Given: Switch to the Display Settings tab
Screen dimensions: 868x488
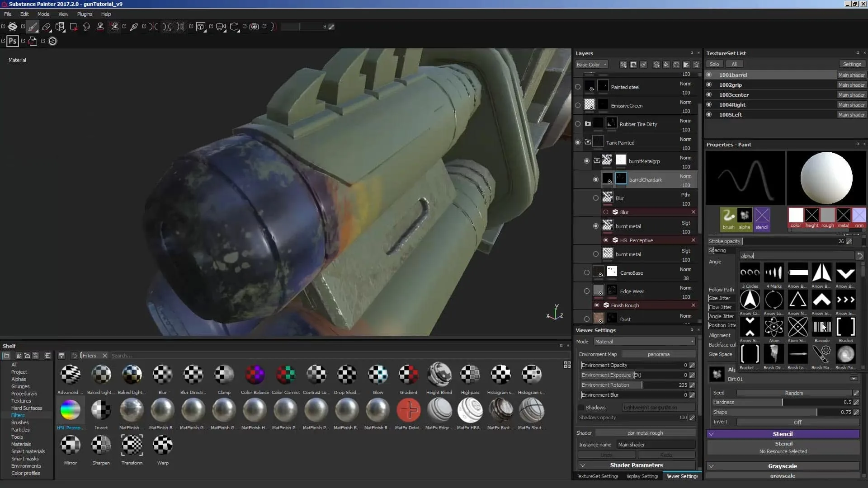Looking at the screenshot, I should 642,476.
